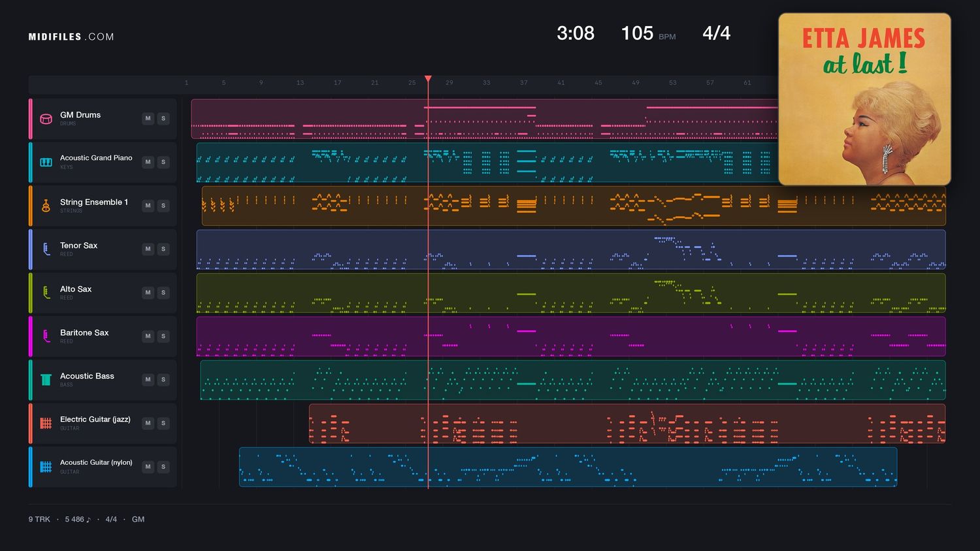Solo the Tenor Sax track
Image resolution: width=980 pixels, height=551 pixels.
click(163, 249)
